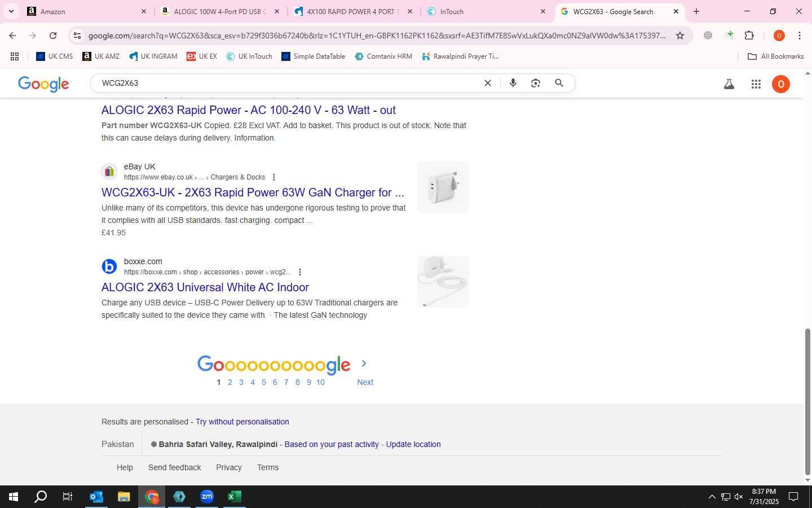This screenshot has height=508, width=812.
Task: Open UK AMZ bookmark
Action: 101,56
